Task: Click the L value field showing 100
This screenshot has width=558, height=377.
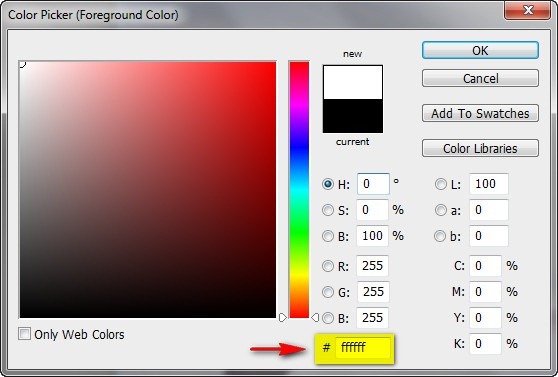Action: [x=489, y=184]
